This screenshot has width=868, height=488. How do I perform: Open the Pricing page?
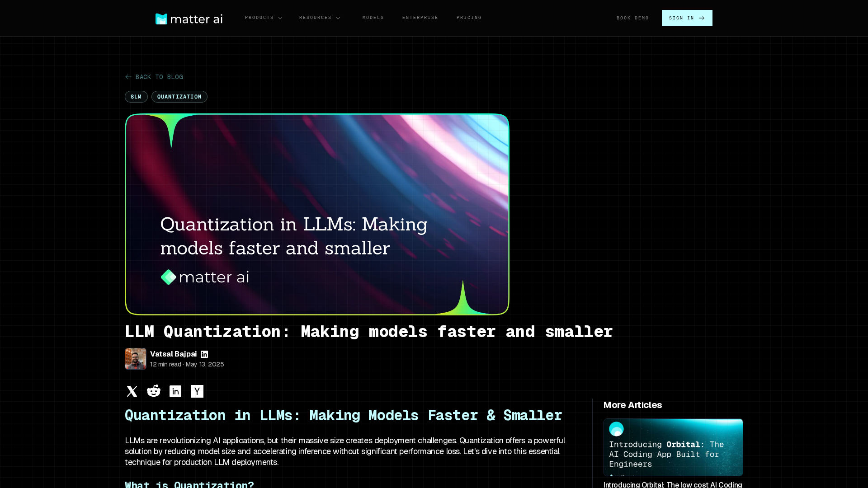pos(469,18)
